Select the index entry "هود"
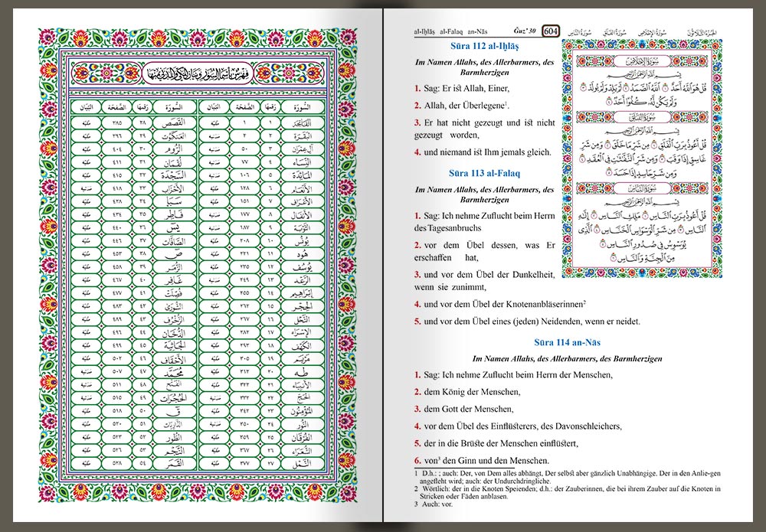 click(x=303, y=254)
